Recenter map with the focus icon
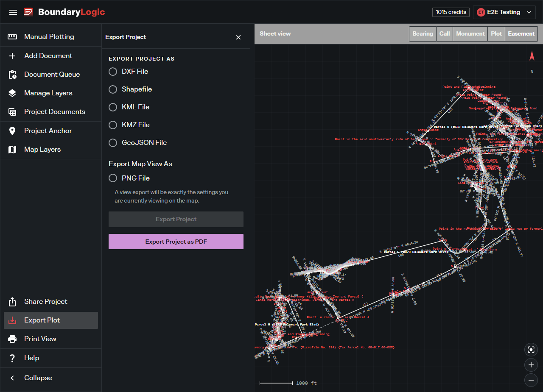 coord(531,350)
